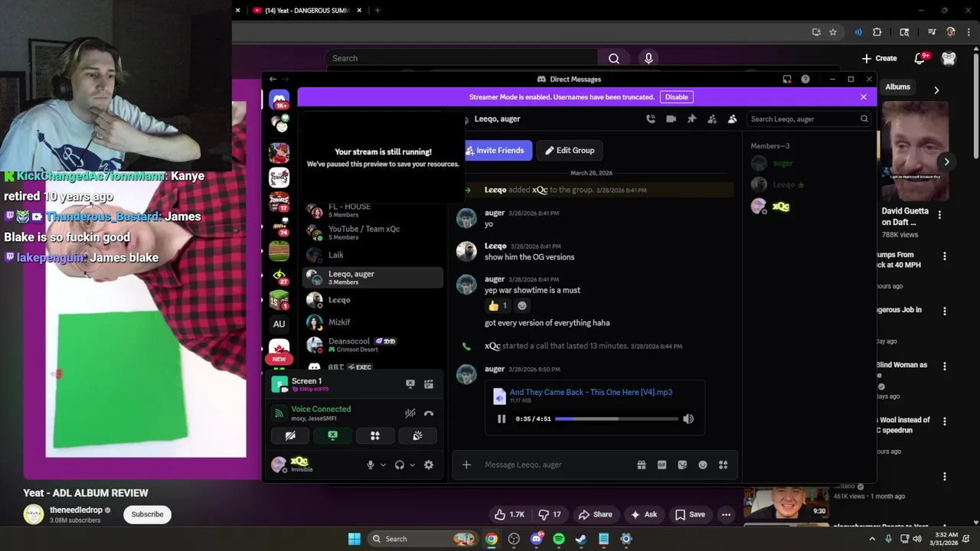Viewport: 980px width, 551px height.
Task: Open Mizkif direct message
Action: [x=373, y=322]
